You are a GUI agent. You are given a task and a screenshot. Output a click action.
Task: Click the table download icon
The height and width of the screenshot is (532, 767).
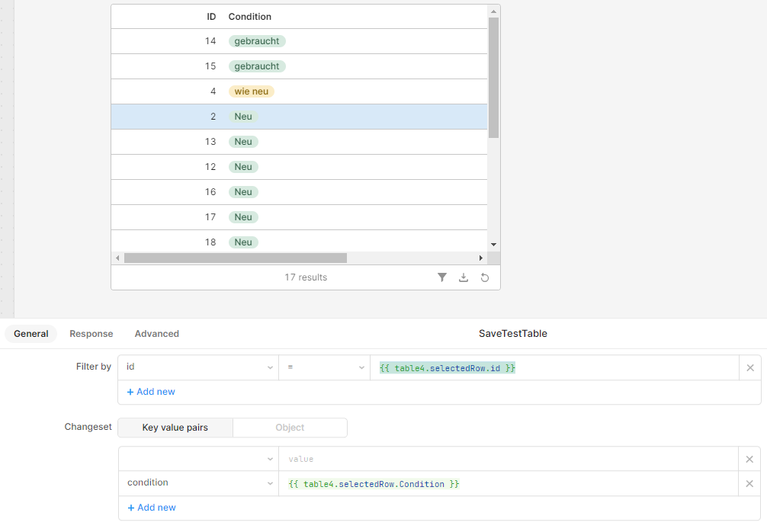[464, 277]
